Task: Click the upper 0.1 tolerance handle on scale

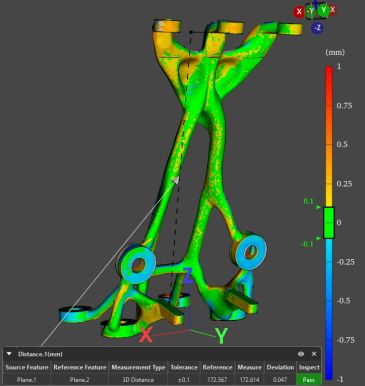Action: pos(318,207)
